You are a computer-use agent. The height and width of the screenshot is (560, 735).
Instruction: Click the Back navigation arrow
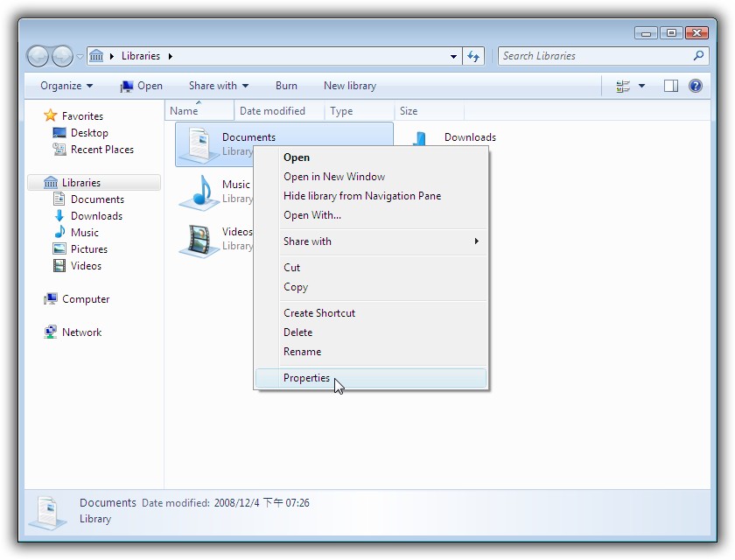[38, 57]
